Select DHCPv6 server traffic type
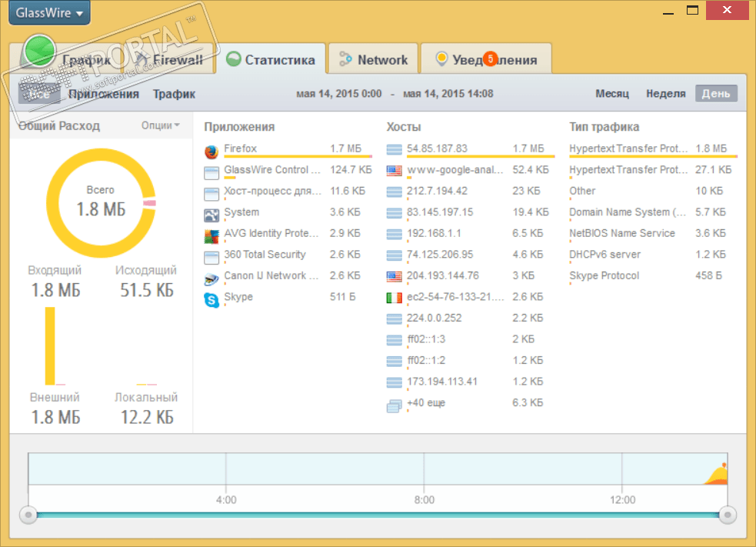The width and height of the screenshot is (756, 547). coord(605,255)
